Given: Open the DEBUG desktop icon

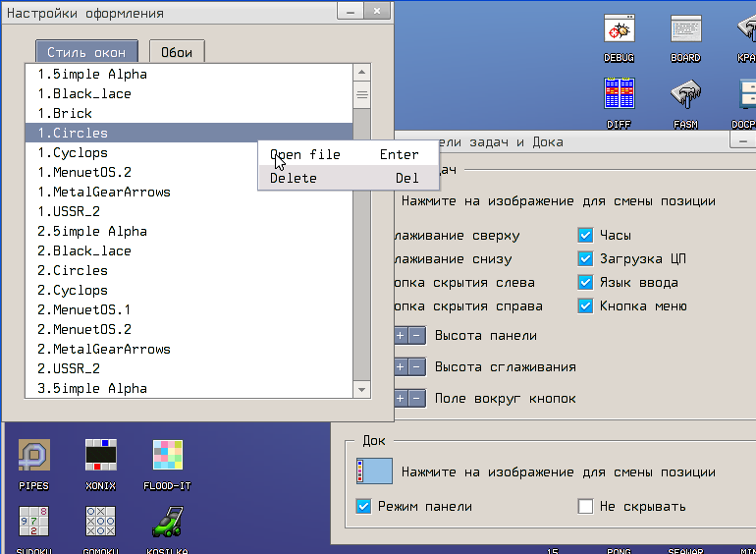Looking at the screenshot, I should coord(619,32).
